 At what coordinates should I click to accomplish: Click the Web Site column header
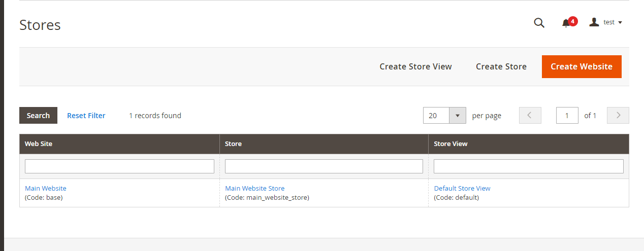[x=119, y=144]
